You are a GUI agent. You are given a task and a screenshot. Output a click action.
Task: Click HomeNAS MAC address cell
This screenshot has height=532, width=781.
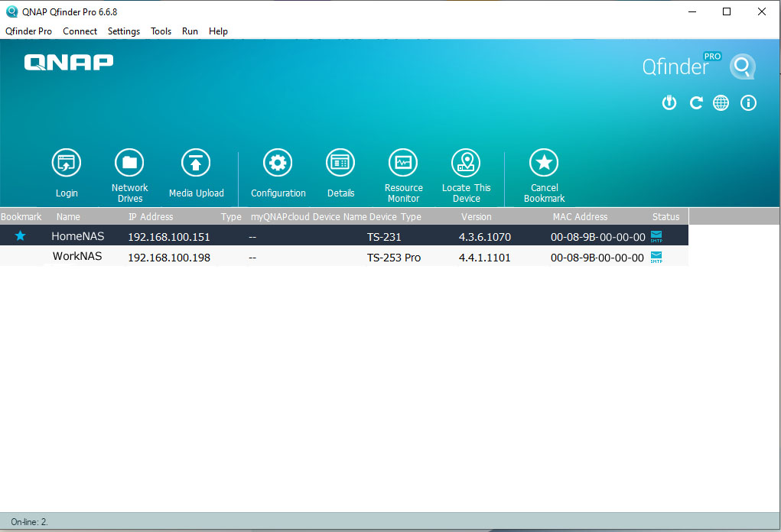597,237
